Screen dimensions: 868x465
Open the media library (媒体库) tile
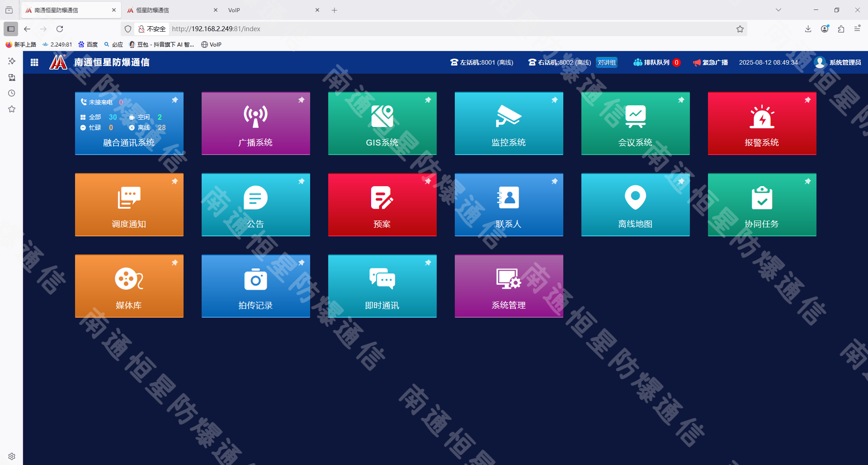pyautogui.click(x=129, y=286)
